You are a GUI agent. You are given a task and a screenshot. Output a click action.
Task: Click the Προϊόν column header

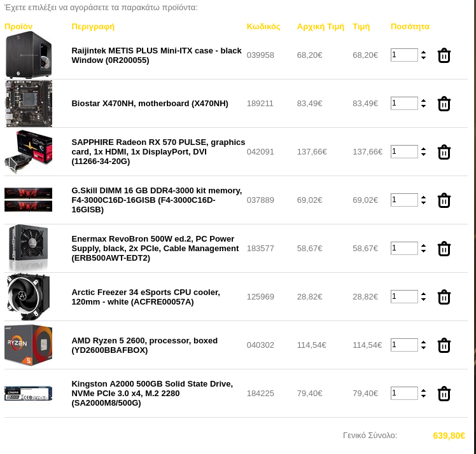click(18, 26)
